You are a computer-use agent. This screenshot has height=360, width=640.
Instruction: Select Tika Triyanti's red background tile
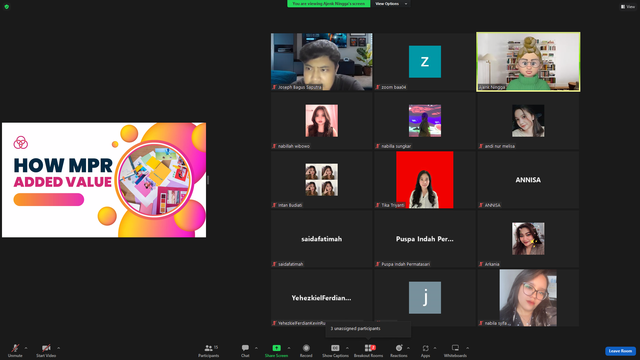click(x=425, y=180)
